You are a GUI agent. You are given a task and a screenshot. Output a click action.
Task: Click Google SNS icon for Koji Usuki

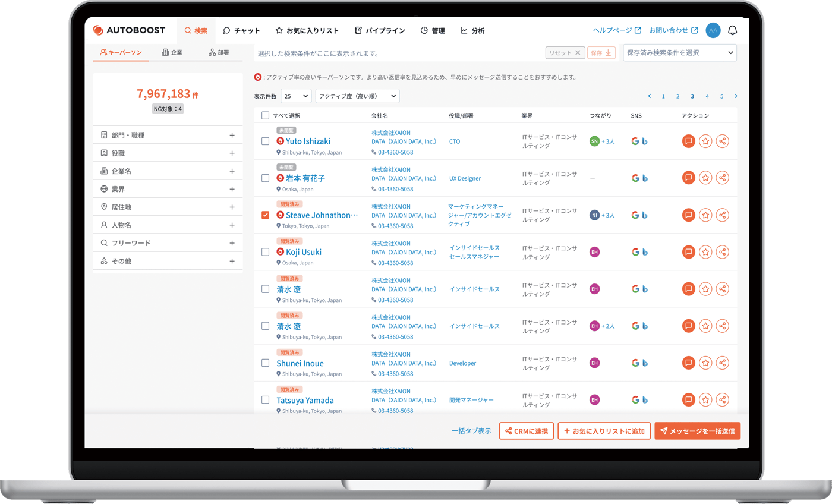(635, 252)
